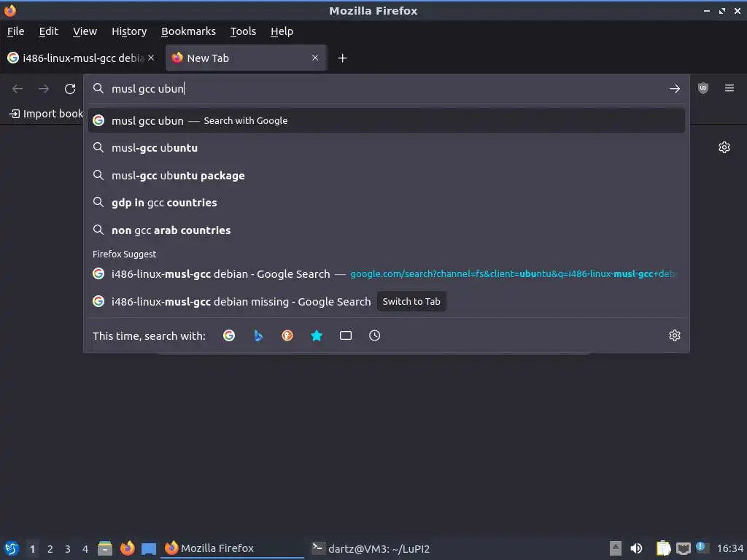Screen dimensions: 747x560
Task: Switch to workspace 4
Action: click(85, 549)
